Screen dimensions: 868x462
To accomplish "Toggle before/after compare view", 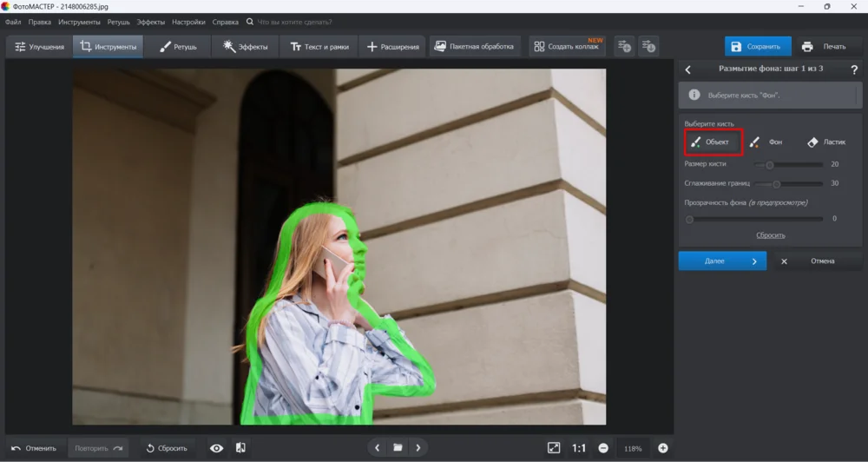I will (x=240, y=448).
